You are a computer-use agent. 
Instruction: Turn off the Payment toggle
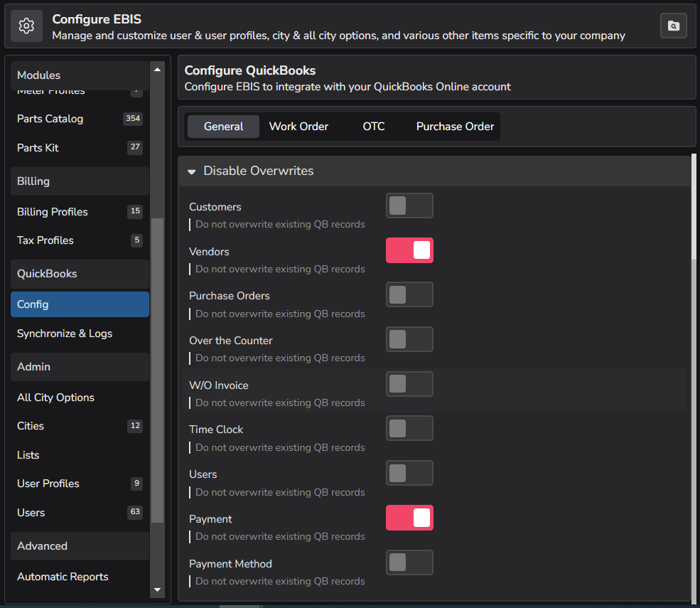[409, 518]
